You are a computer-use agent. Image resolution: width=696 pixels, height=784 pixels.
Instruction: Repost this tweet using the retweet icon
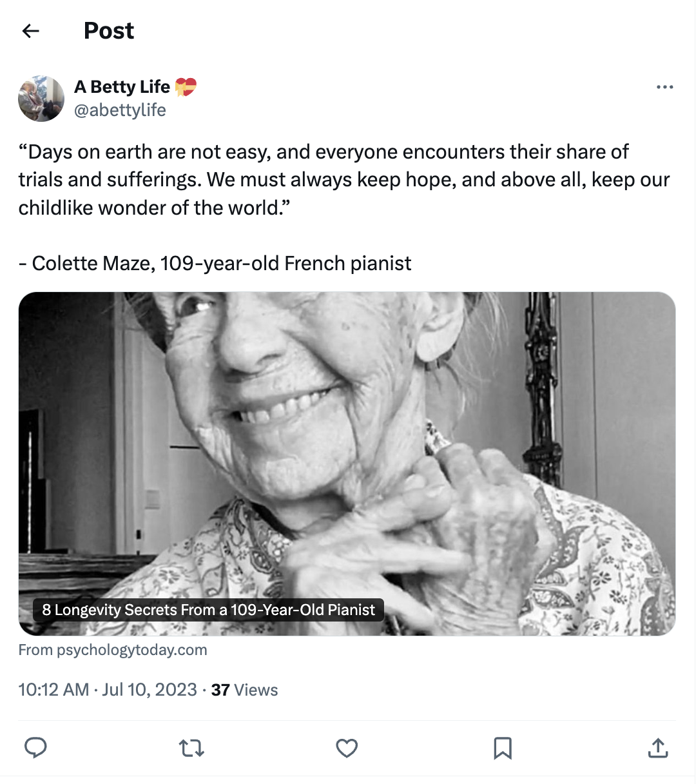(x=192, y=748)
